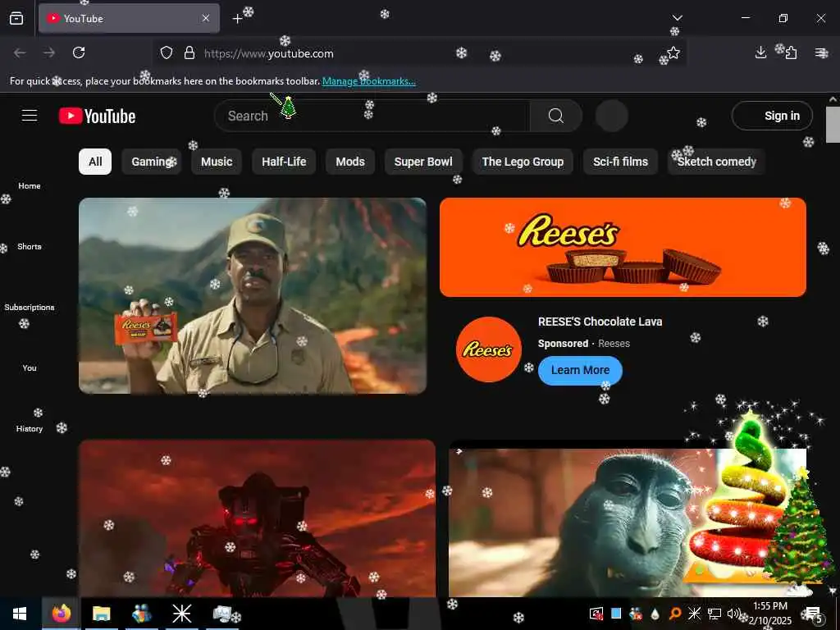Open the Action Center notifications icon
Image resolution: width=840 pixels, height=630 pixels.
(x=813, y=614)
